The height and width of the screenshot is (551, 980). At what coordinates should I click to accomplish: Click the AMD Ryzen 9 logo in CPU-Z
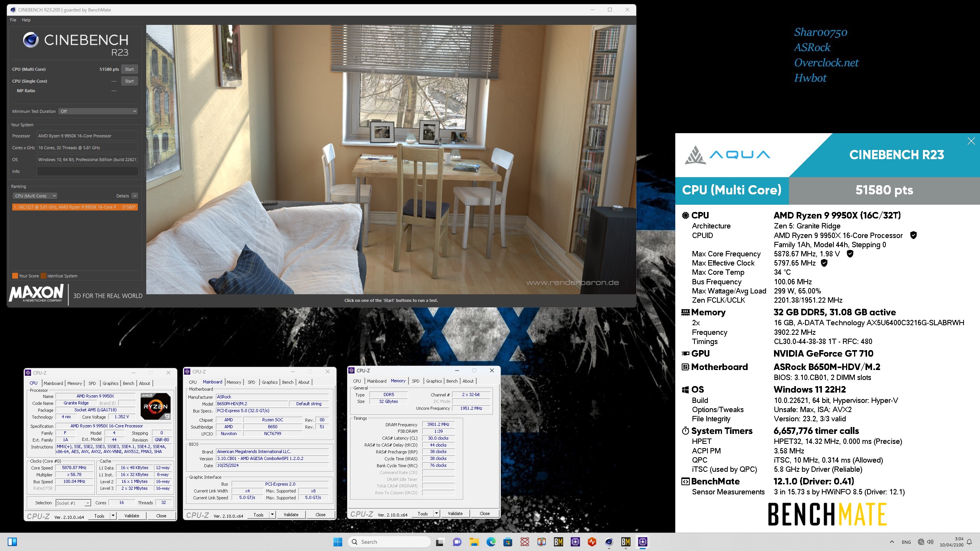pyautogui.click(x=155, y=406)
